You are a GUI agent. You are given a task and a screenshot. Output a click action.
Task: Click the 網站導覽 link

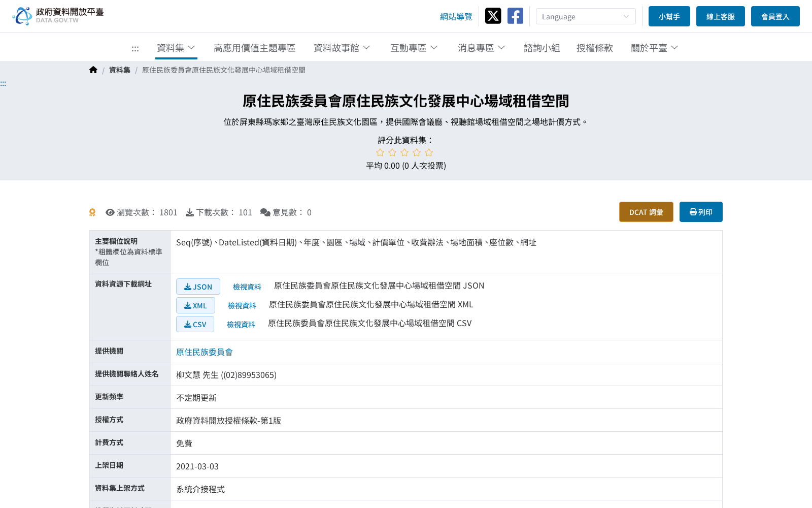456,17
